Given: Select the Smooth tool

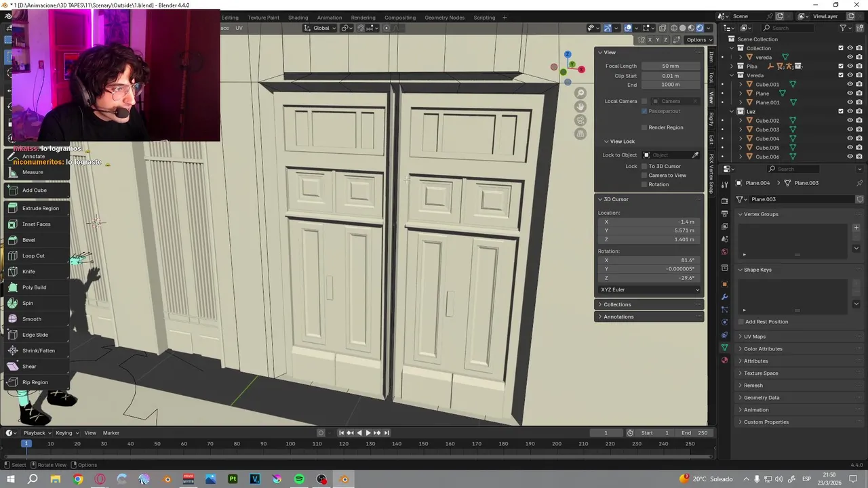Looking at the screenshot, I should click(x=35, y=319).
